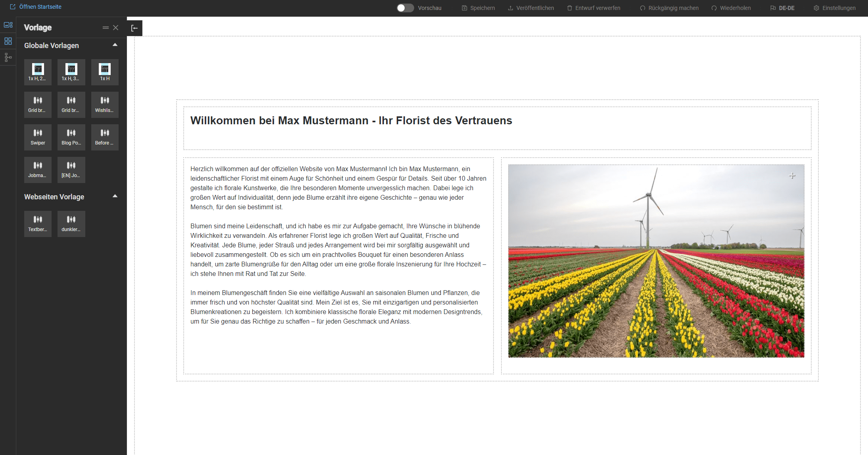Select the Blog Po... template tile
Screen dimensions: 868x455
click(71, 137)
